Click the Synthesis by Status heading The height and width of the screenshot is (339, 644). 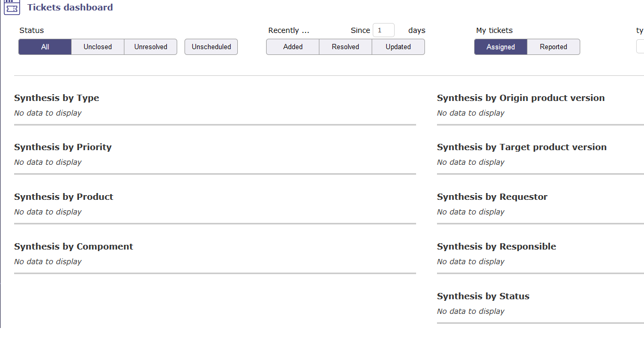(x=483, y=296)
